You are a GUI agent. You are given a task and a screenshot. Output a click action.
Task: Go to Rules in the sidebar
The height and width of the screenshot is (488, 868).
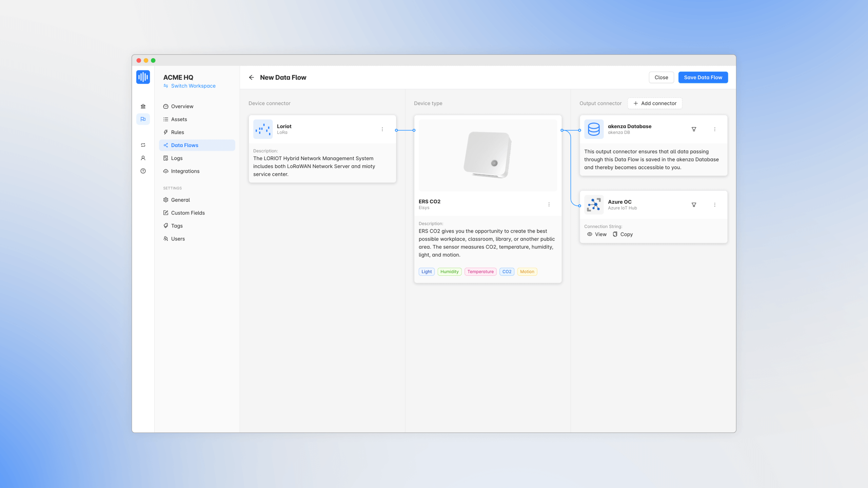point(177,132)
